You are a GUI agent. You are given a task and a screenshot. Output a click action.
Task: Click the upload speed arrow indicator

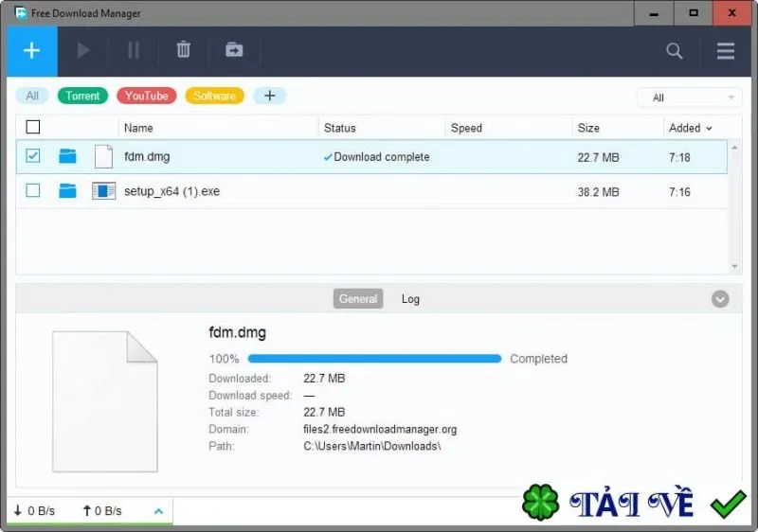click(87, 510)
